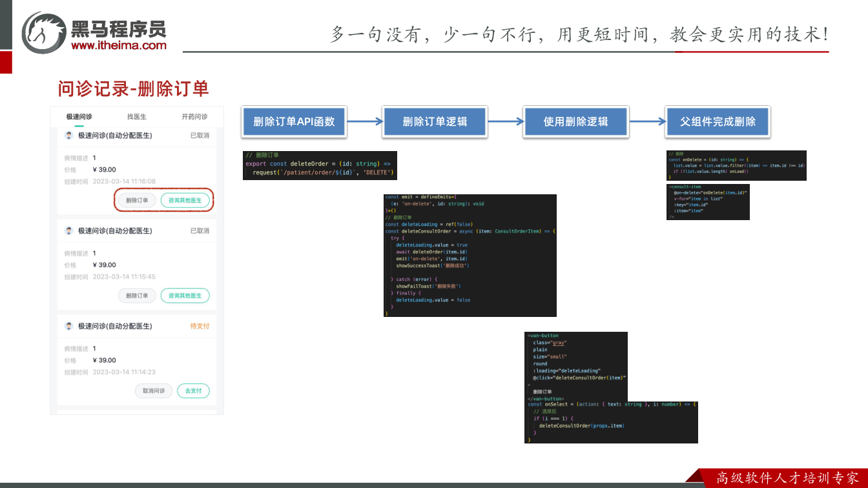Click the green 去支付 button
Viewport: 868px width, 488px height.
(x=194, y=391)
